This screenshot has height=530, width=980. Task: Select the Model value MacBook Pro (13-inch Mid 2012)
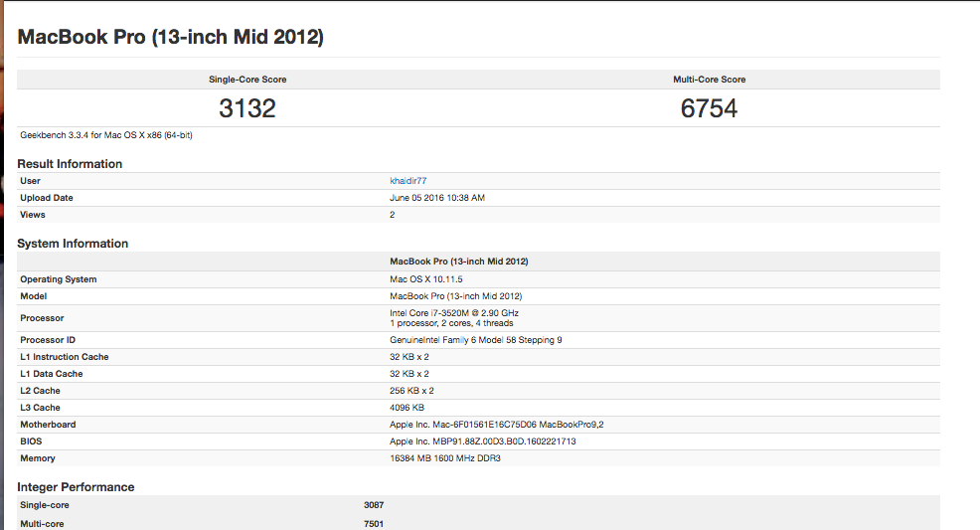point(455,296)
